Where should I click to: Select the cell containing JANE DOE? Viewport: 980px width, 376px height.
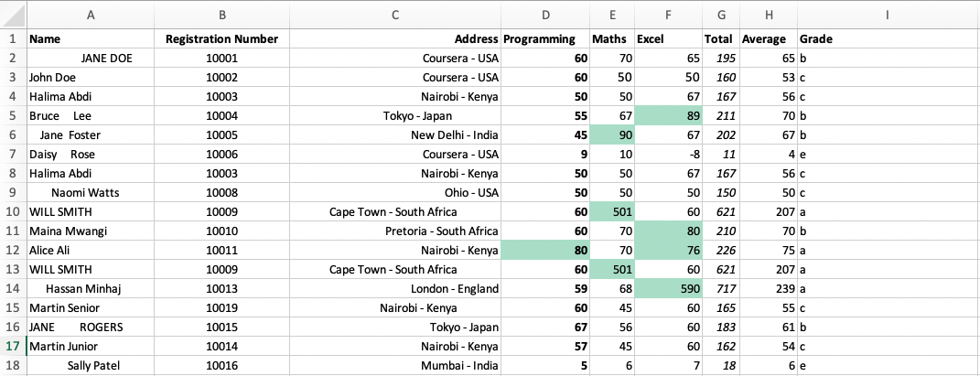coord(91,58)
